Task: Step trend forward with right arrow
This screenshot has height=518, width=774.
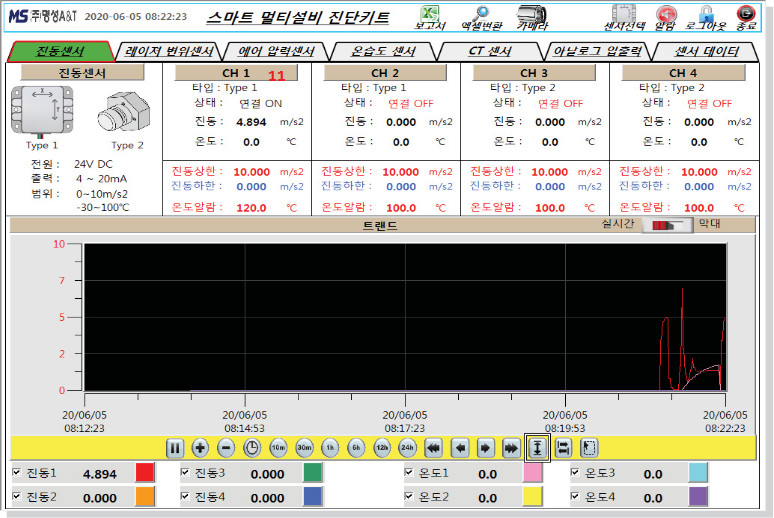Action: pyautogui.click(x=486, y=448)
